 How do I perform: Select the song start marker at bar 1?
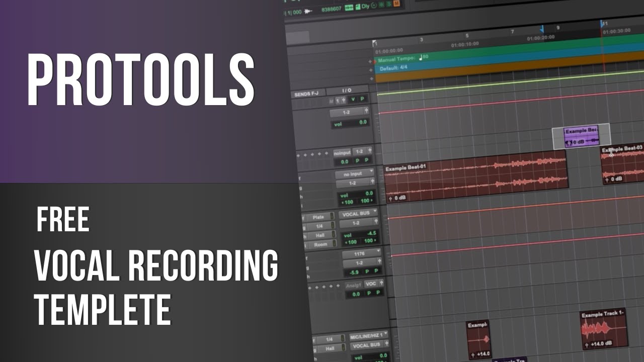point(374,44)
